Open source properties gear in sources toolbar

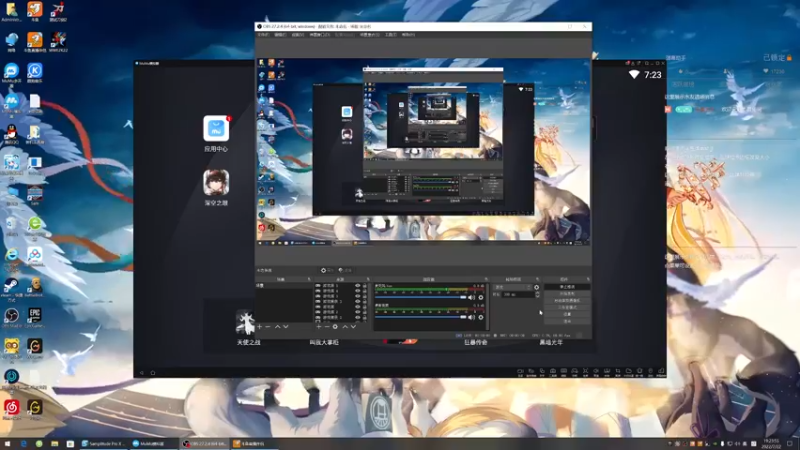(335, 327)
